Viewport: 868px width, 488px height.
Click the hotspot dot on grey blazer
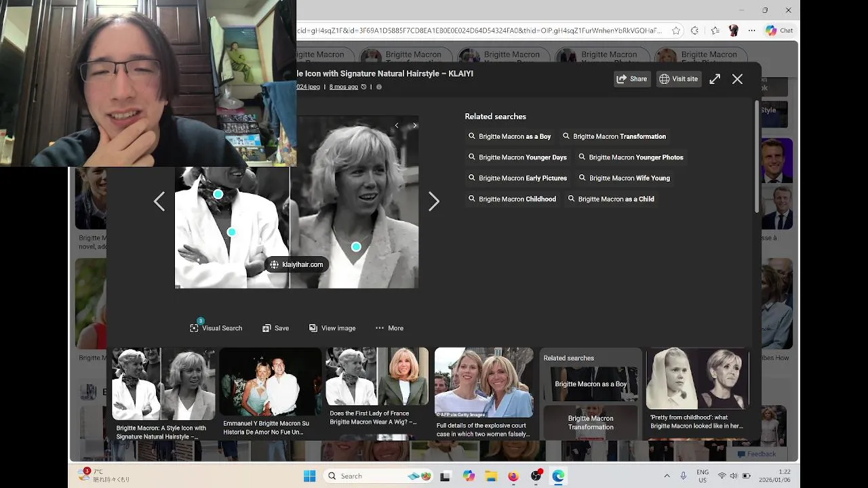tap(356, 247)
